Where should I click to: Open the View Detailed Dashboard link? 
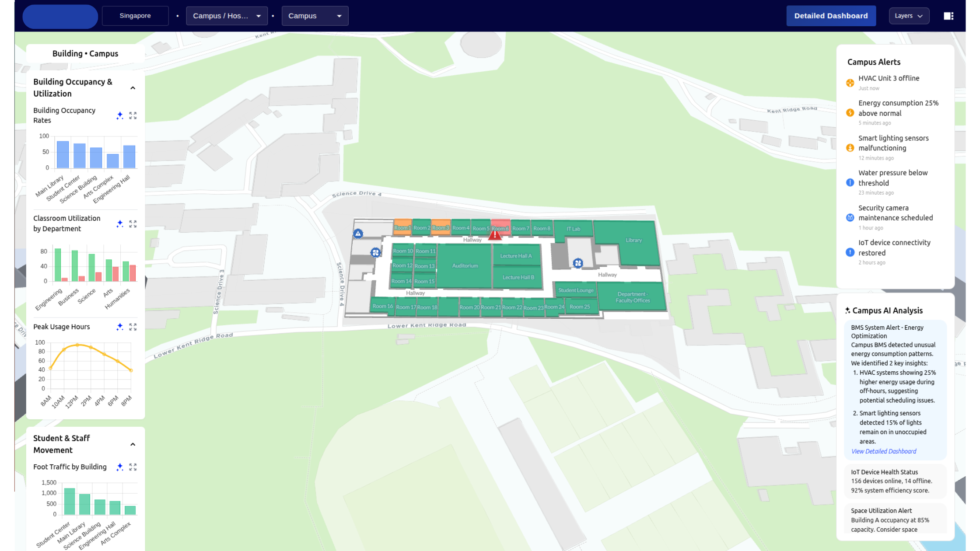point(883,451)
